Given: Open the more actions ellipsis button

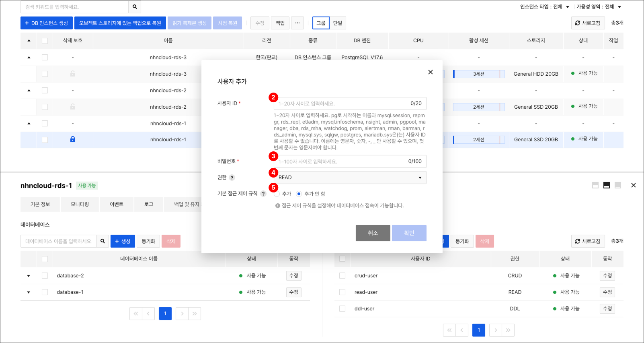Looking at the screenshot, I should (x=297, y=23).
